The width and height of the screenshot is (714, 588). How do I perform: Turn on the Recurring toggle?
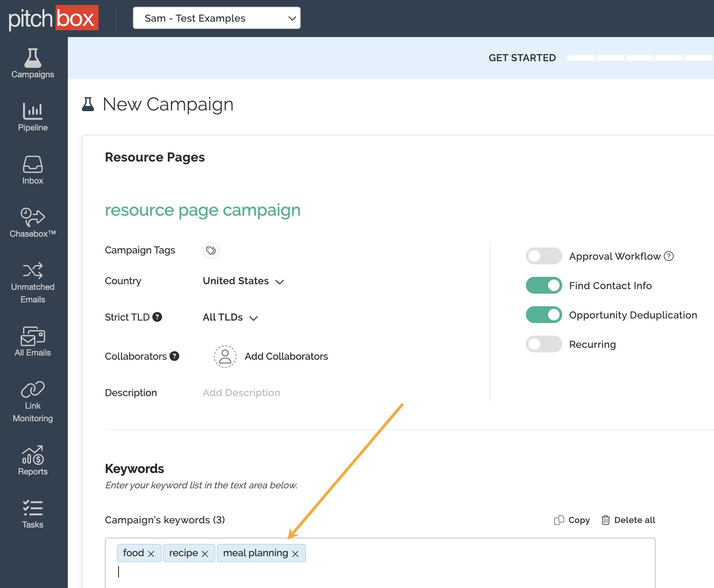[543, 344]
